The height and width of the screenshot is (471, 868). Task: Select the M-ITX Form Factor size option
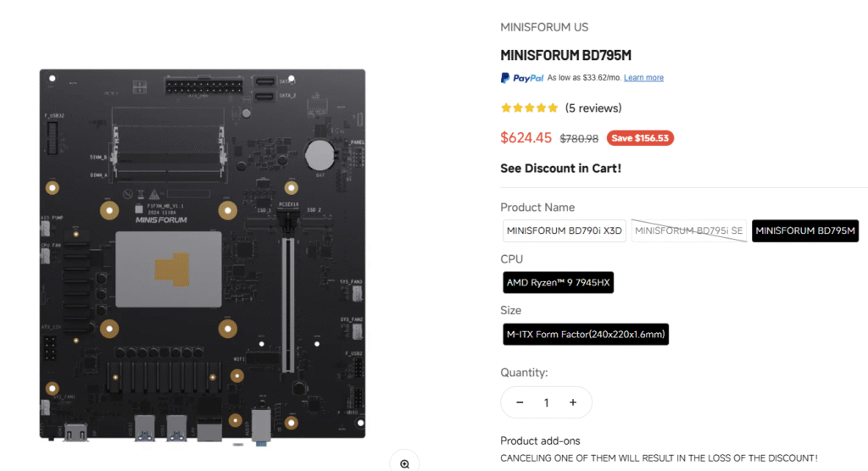click(586, 335)
